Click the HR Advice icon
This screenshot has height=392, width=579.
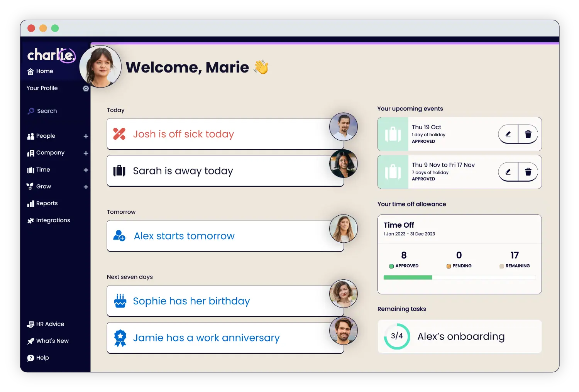[30, 324]
